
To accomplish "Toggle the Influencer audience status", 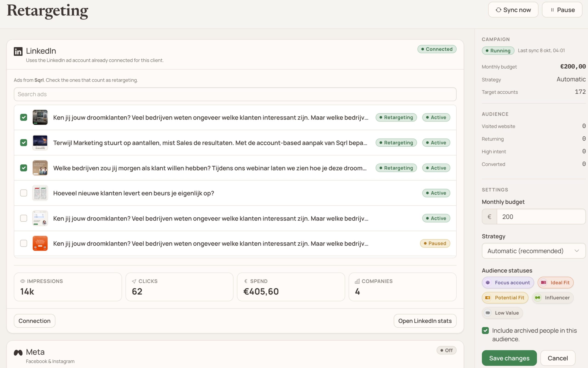I will [x=553, y=297].
